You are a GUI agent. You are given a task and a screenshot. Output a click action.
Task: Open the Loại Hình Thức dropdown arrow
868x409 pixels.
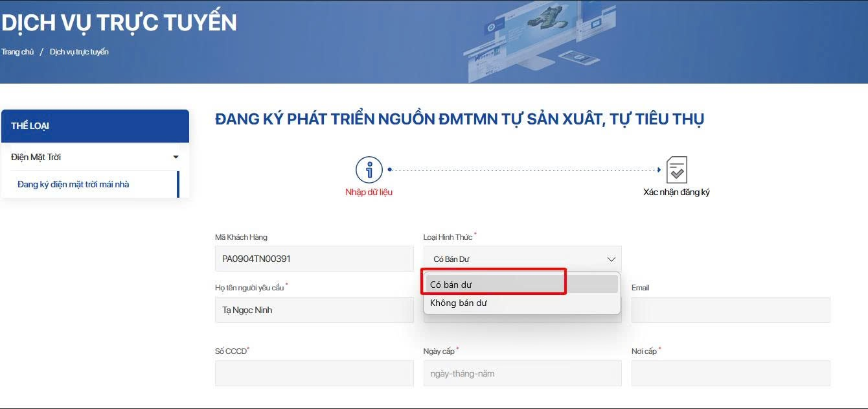point(610,259)
